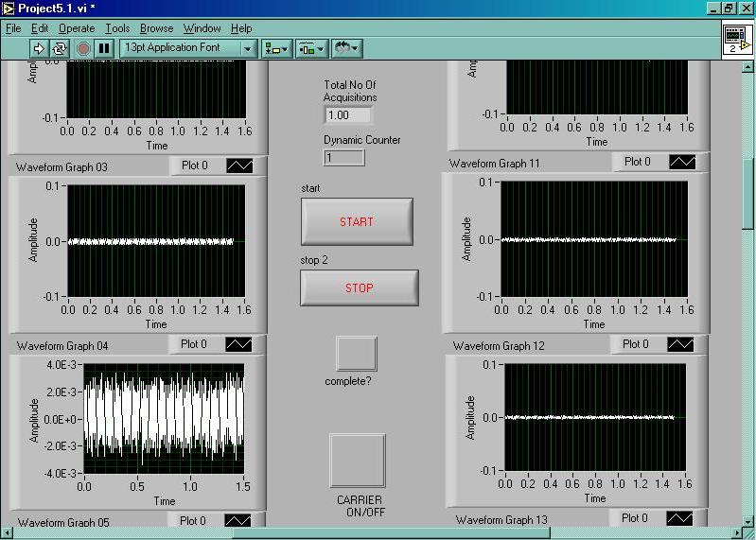
Task: Click the Dynamic Counter value field
Action: click(x=343, y=158)
